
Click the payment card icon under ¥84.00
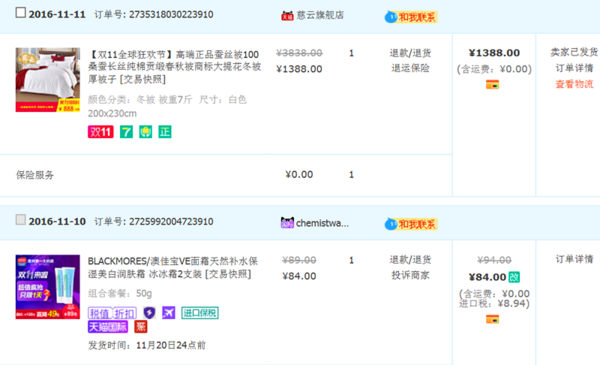492,319
